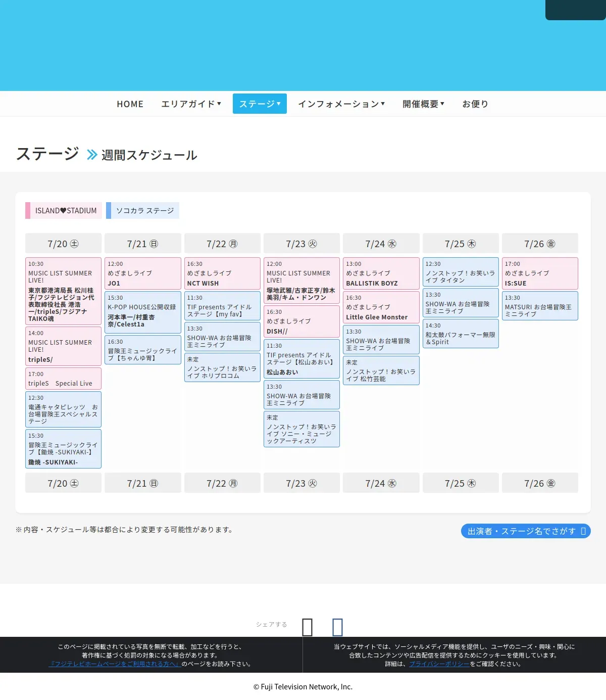
Task: Click the top 7/20 Saturday date header
Action: (x=63, y=244)
